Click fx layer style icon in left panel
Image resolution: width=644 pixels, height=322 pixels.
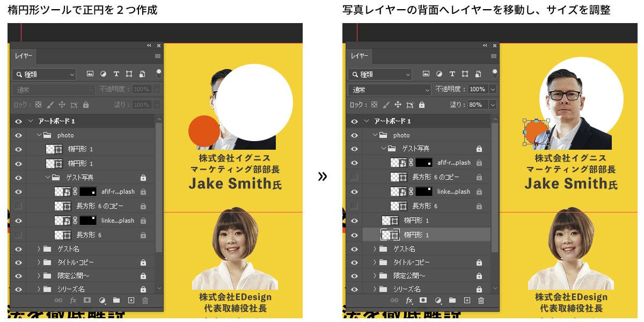click(x=74, y=301)
